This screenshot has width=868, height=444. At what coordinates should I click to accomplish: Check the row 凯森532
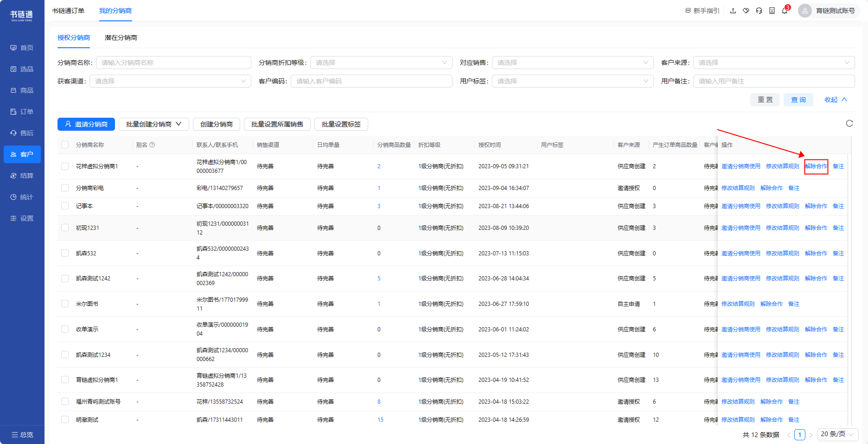tap(65, 254)
